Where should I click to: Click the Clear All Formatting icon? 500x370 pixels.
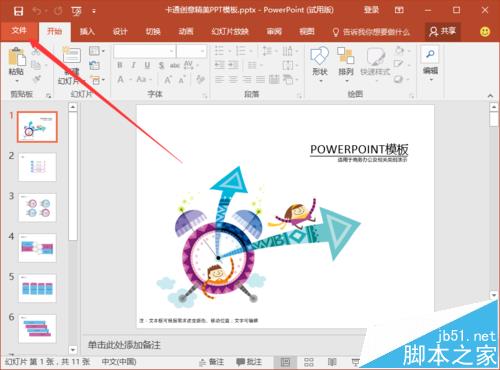(200, 79)
